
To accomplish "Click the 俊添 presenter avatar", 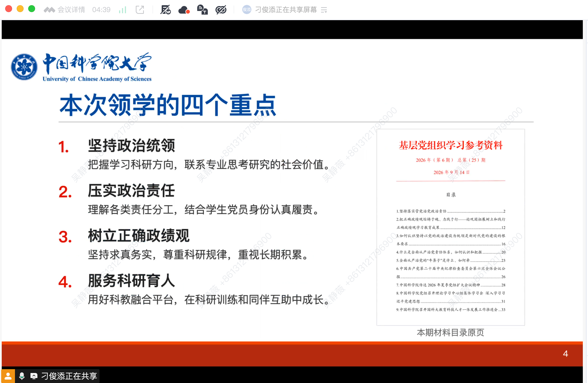I will pyautogui.click(x=247, y=10).
